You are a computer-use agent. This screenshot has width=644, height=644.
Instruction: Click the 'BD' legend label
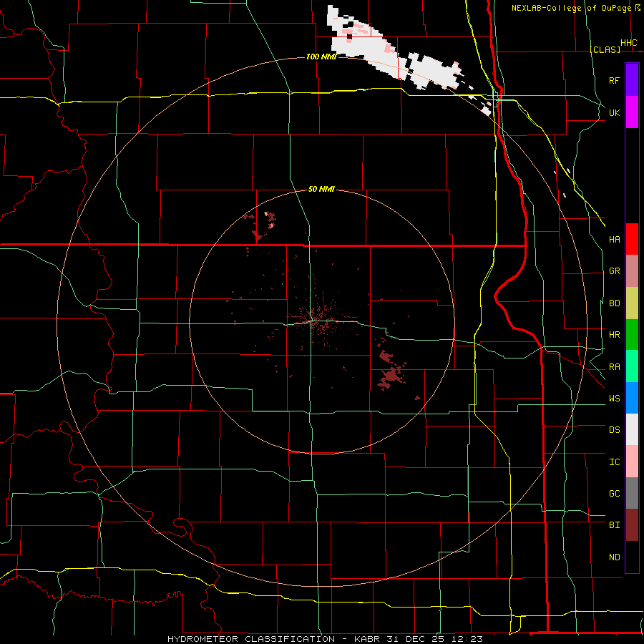(614, 303)
